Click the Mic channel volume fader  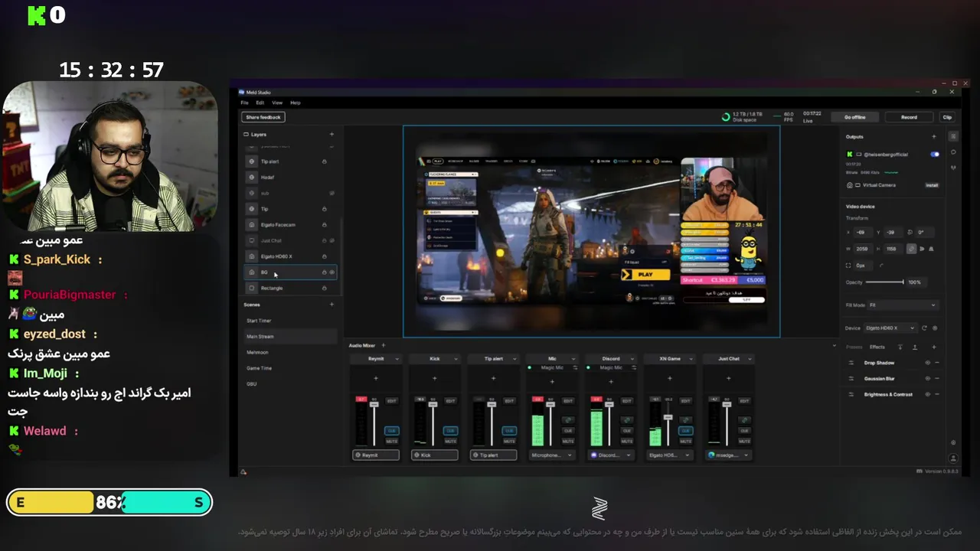tap(550, 404)
